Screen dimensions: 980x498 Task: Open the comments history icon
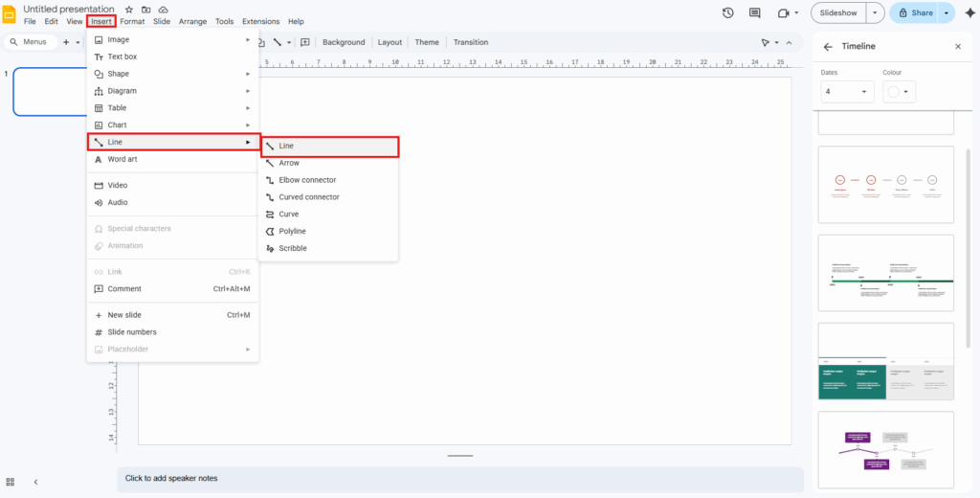point(755,12)
